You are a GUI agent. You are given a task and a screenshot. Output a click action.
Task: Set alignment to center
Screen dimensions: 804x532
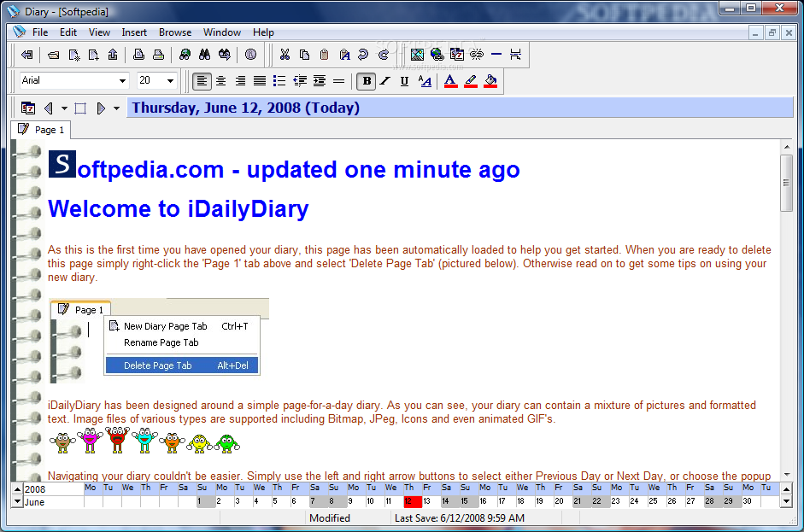coord(221,81)
